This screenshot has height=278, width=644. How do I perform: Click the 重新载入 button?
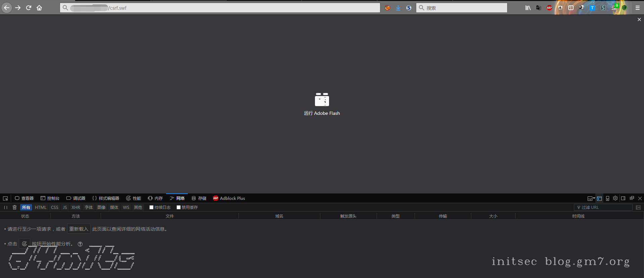(x=78, y=229)
